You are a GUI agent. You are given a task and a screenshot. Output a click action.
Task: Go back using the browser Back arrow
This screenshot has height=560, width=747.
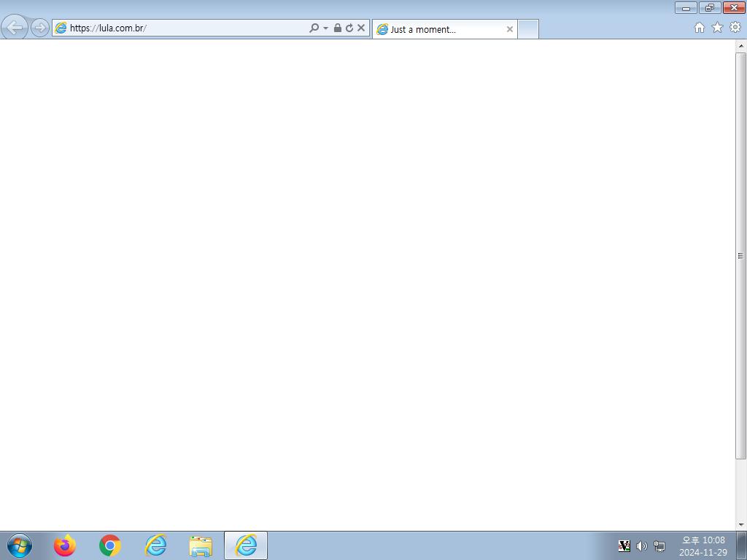pyautogui.click(x=15, y=27)
